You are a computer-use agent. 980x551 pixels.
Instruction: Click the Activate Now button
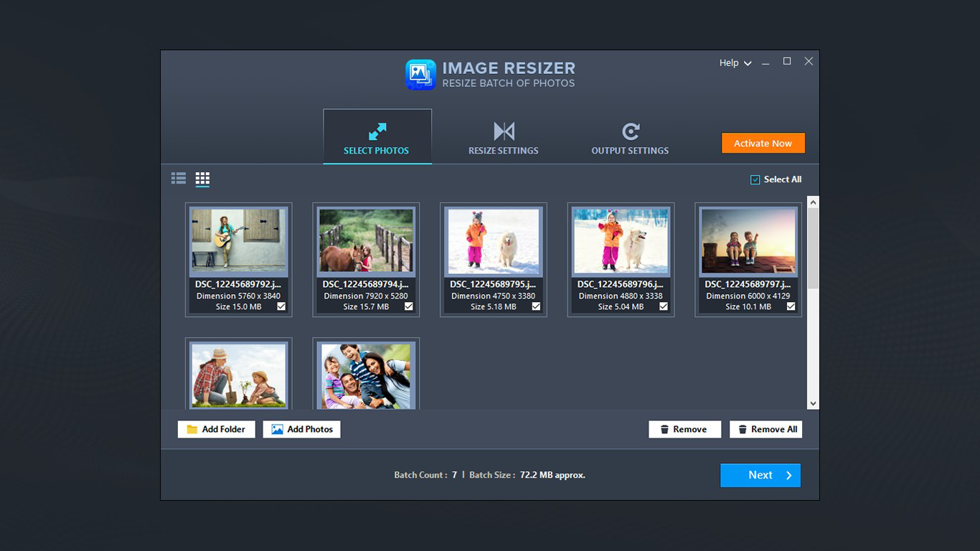point(763,143)
